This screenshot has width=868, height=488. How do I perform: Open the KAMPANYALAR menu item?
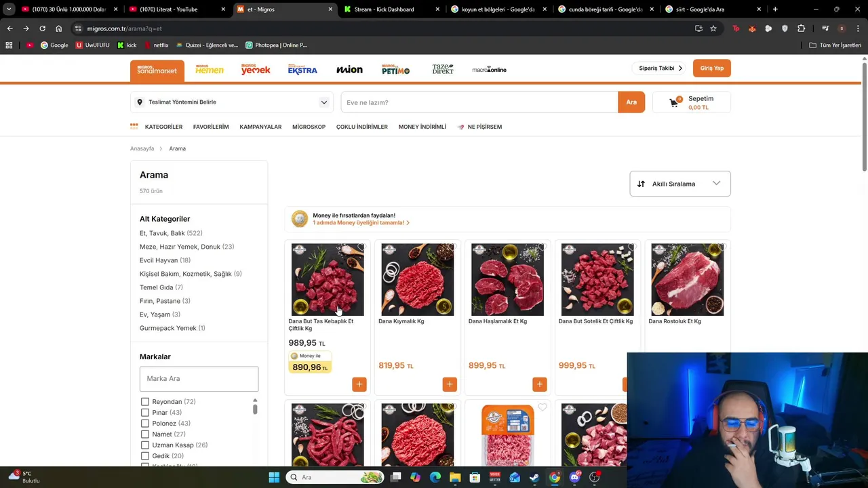260,127
